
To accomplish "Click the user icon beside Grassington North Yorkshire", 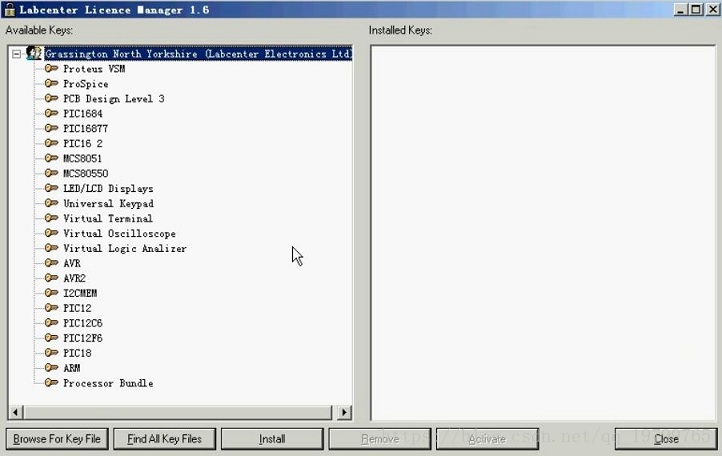I will click(34, 53).
